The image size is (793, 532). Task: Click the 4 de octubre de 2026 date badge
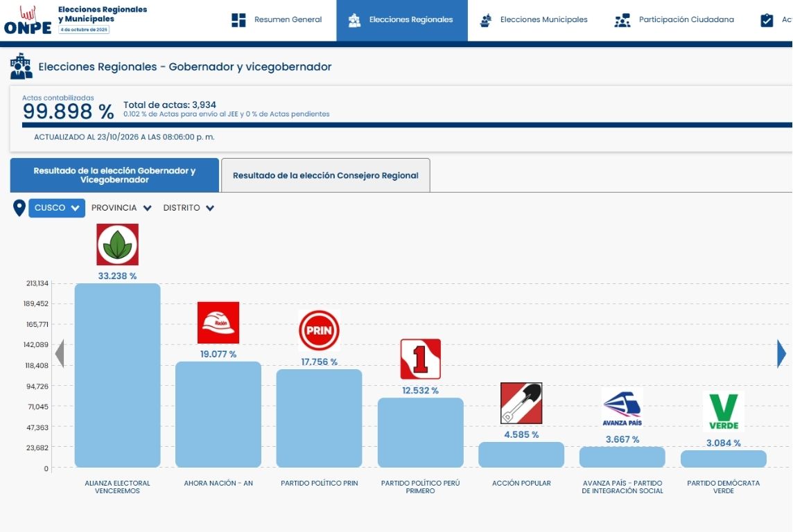click(x=84, y=30)
